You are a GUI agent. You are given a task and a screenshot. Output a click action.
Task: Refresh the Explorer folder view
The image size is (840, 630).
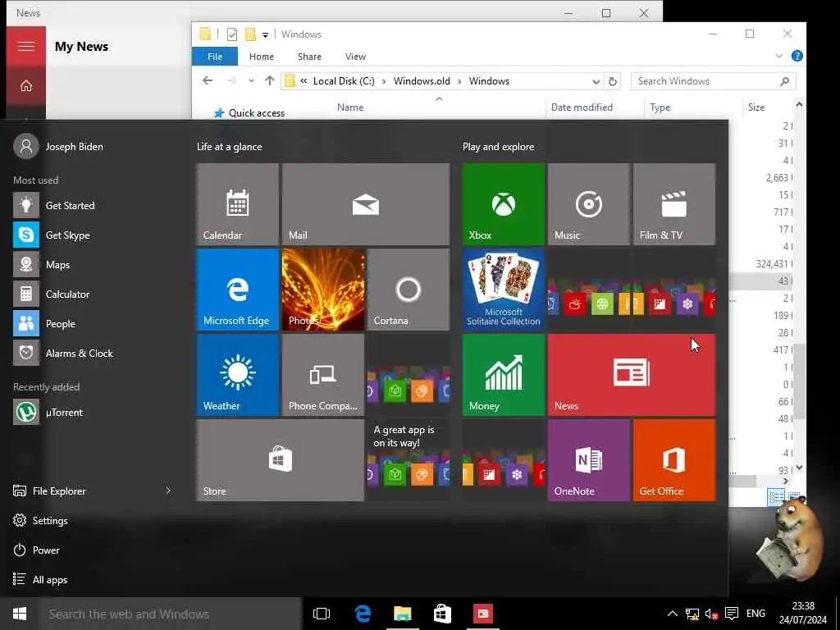[612, 81]
